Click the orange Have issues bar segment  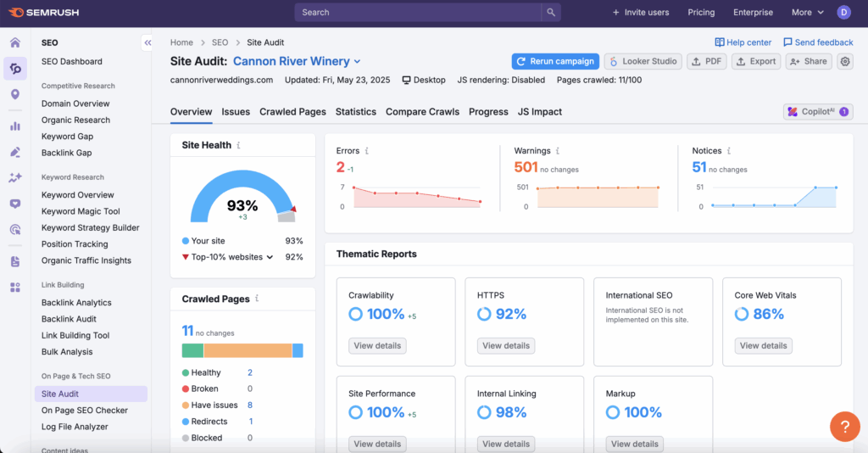coord(248,350)
